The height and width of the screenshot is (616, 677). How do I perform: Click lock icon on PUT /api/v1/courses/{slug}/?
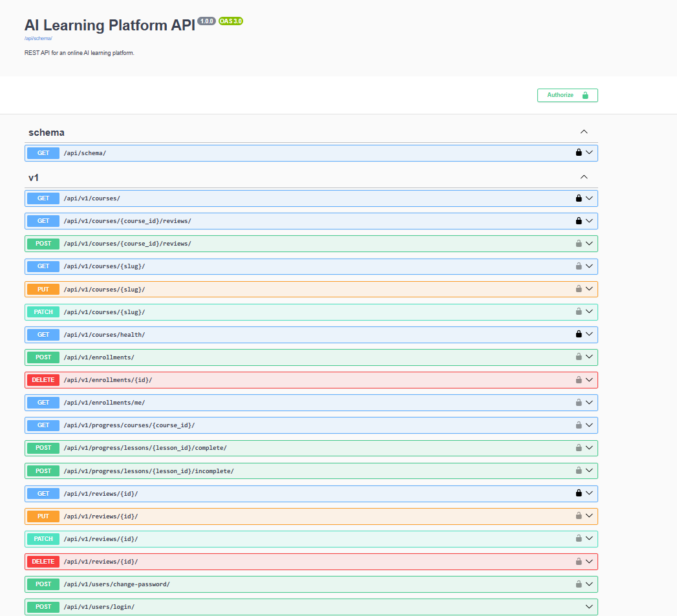coord(579,289)
